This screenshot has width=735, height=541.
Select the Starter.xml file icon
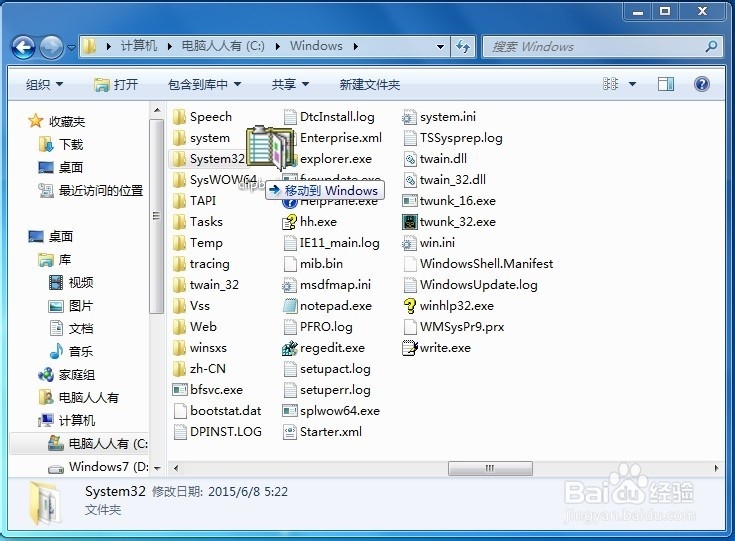[290, 432]
